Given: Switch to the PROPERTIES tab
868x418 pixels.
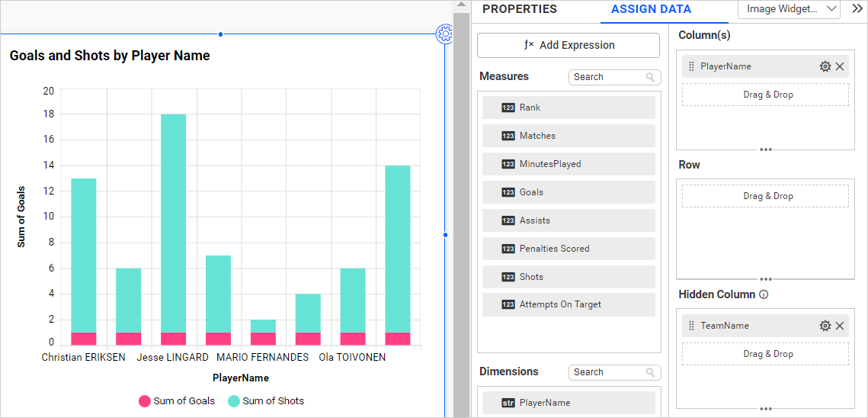Looking at the screenshot, I should click(520, 9).
